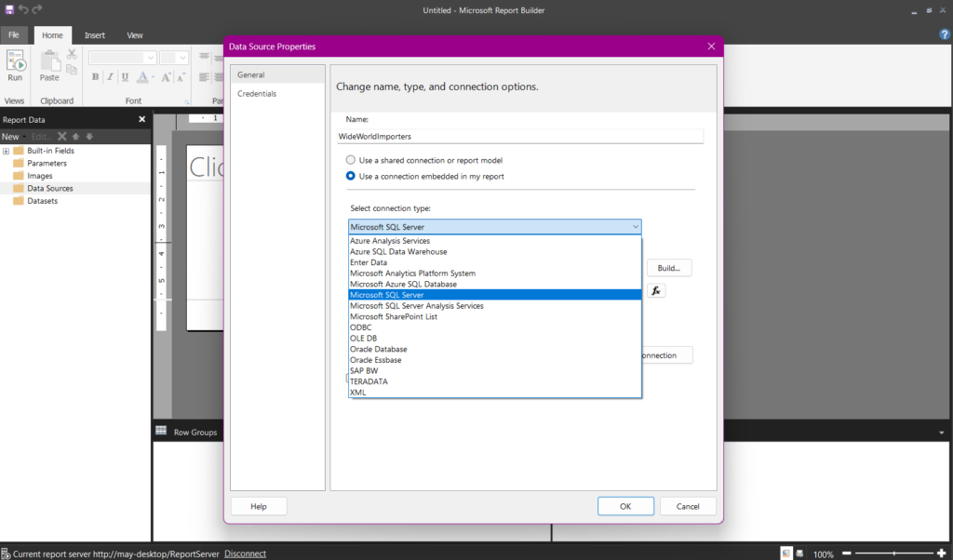
Task: Open the Credentials page in dialog
Action: (277, 94)
